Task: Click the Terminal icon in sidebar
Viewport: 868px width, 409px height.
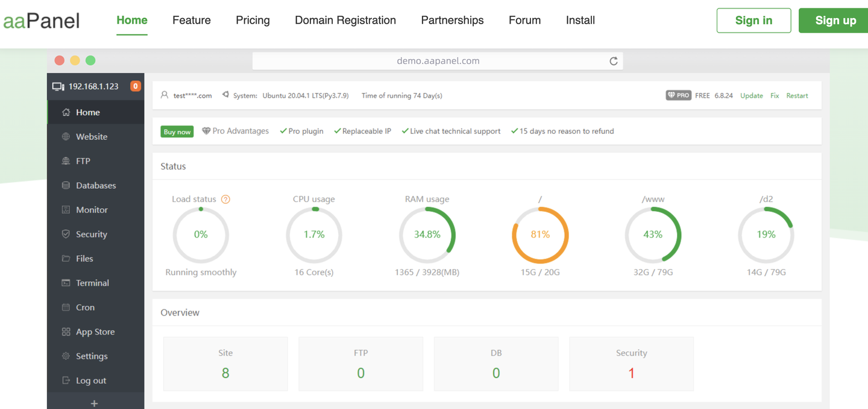Action: tap(66, 283)
